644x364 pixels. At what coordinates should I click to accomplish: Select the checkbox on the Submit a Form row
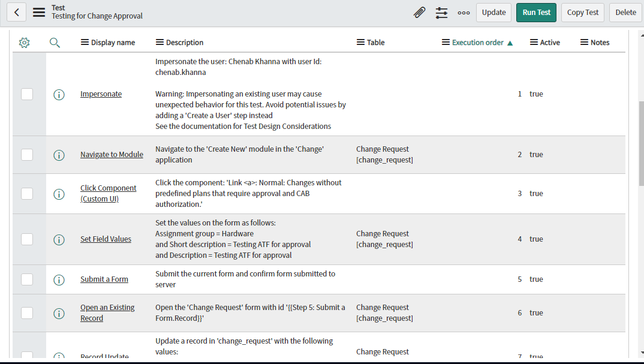click(26, 279)
